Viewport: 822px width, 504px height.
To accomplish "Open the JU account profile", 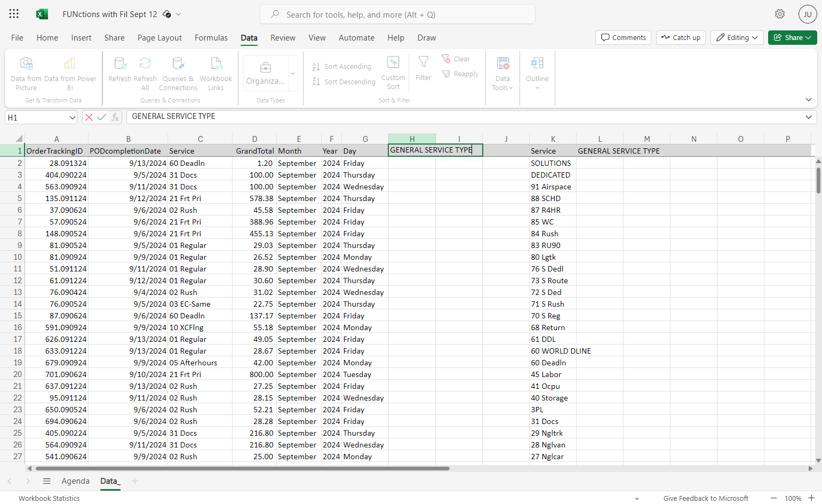I will point(808,14).
